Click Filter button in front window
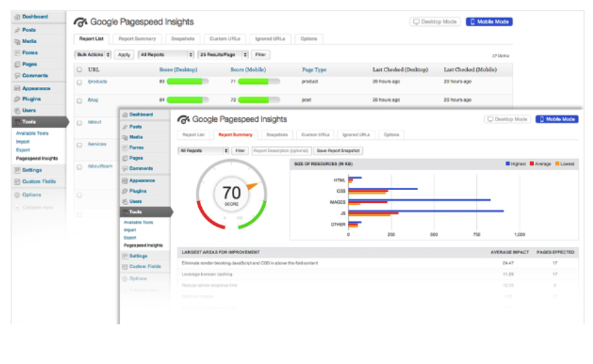 240,151
